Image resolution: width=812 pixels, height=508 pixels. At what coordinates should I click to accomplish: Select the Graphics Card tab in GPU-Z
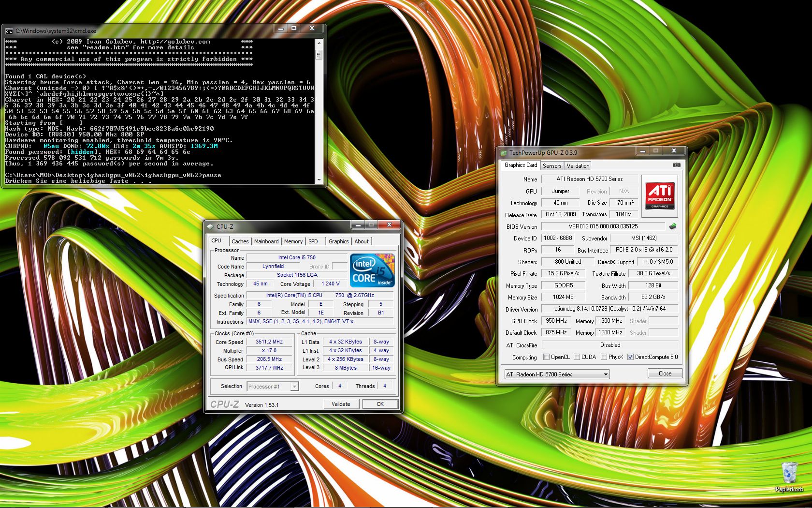coord(521,165)
